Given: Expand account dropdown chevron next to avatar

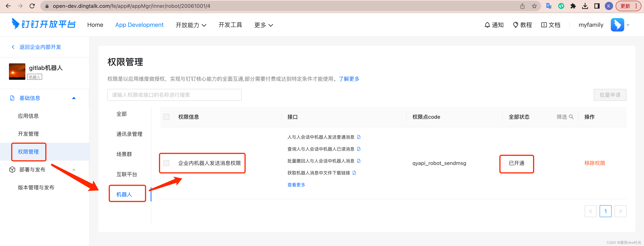Looking at the screenshot, I should pos(628,25).
